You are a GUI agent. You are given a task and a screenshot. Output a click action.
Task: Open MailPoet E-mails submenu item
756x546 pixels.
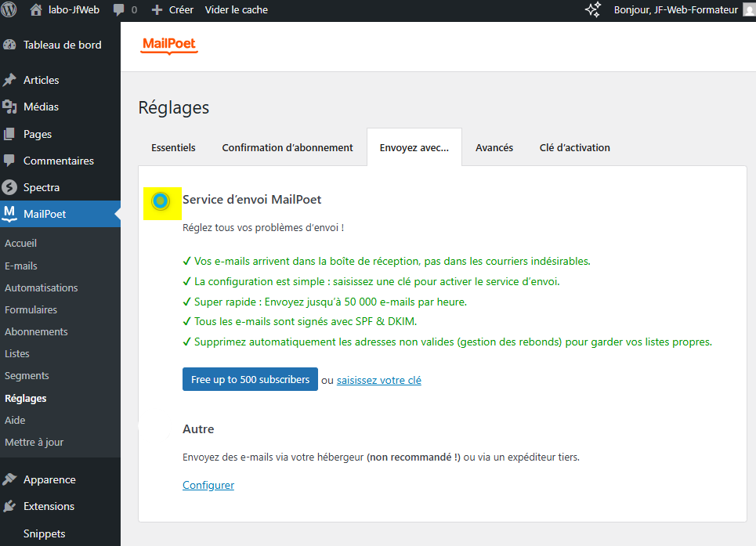(21, 266)
